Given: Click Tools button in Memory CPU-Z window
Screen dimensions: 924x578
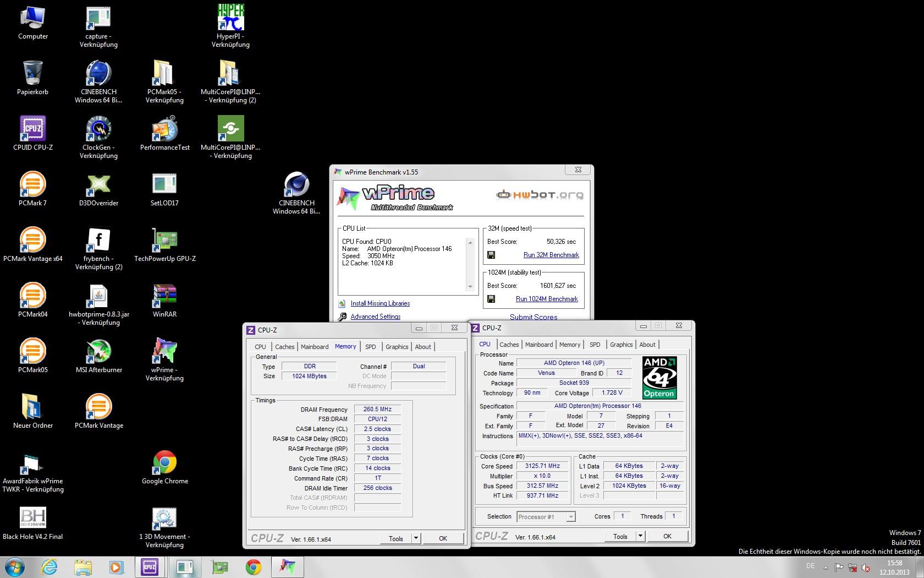Looking at the screenshot, I should coord(396,538).
